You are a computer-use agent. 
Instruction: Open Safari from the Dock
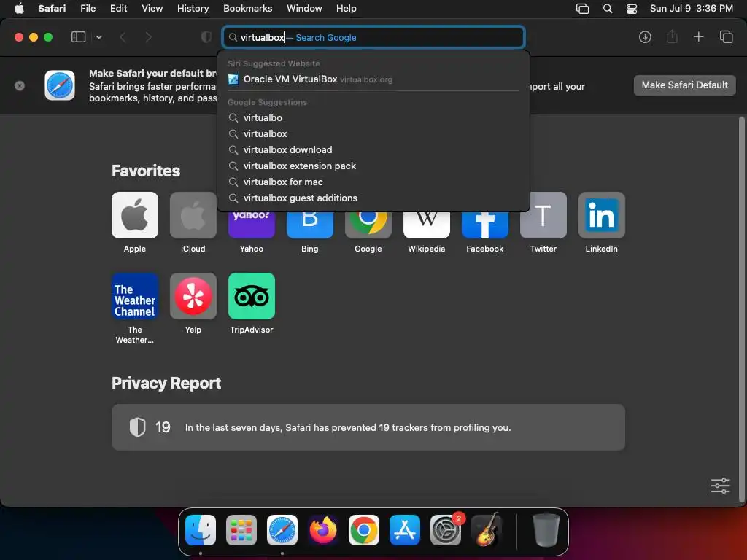282,530
